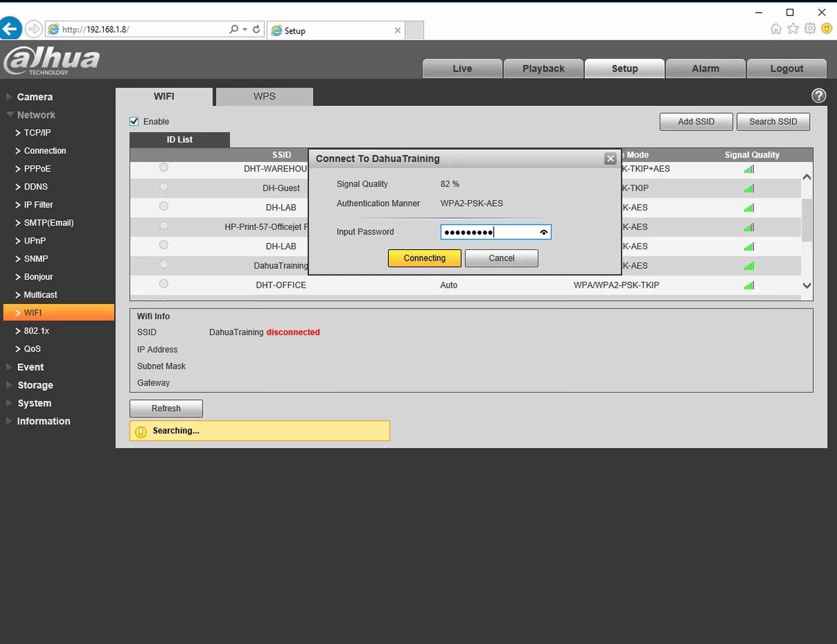Click the Playback navigation icon
The width and height of the screenshot is (837, 644).
click(x=543, y=68)
